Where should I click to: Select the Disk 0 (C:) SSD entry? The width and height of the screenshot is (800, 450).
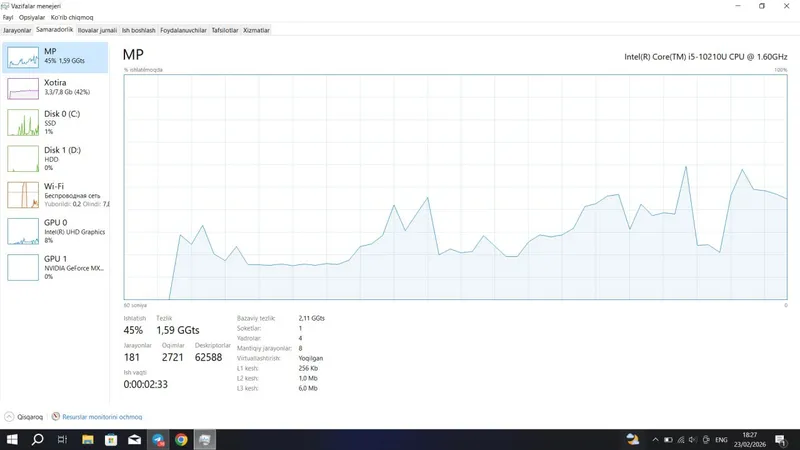coord(55,122)
